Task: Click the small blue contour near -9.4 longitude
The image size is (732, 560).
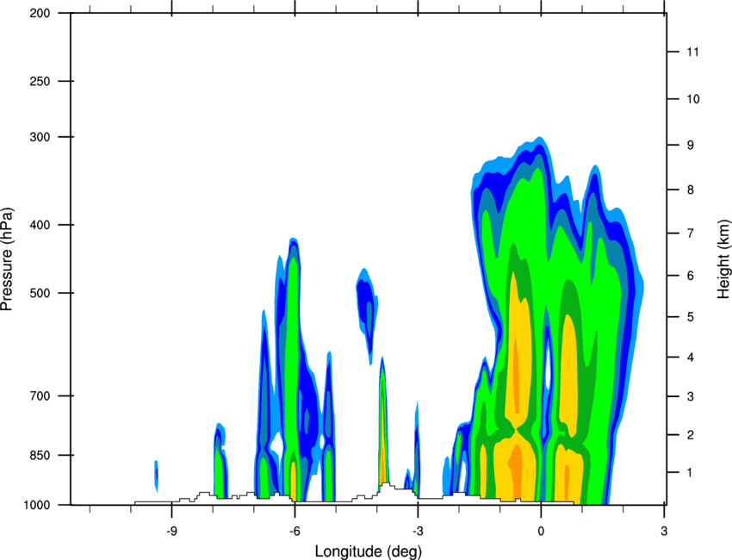Action: point(157,476)
